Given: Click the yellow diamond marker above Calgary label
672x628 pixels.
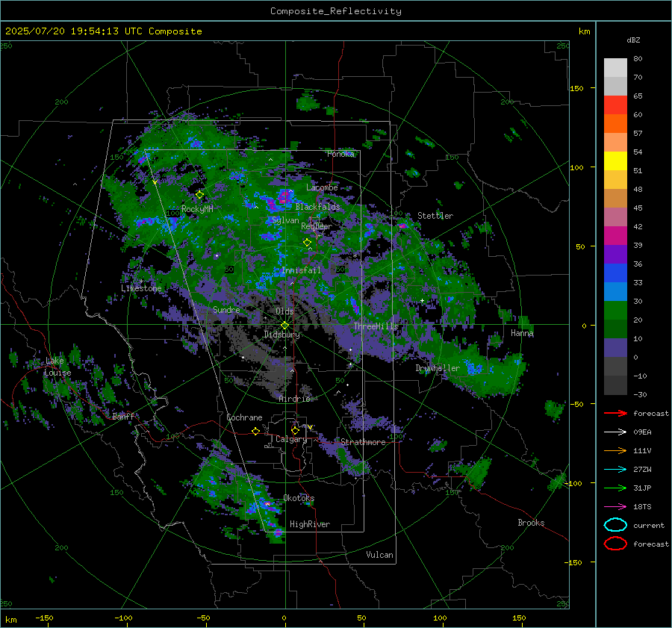Looking at the screenshot, I should tap(295, 430).
